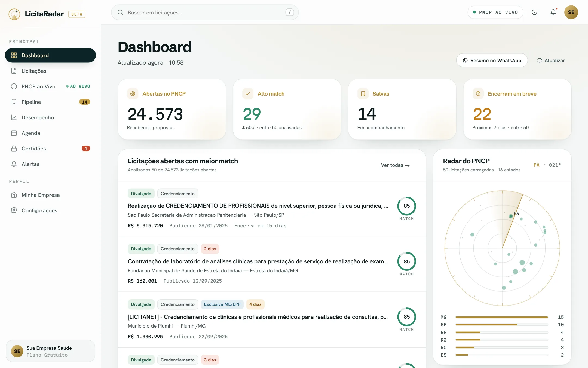Open Dashboard in the sidebar
588x368 pixels.
[x=50, y=55]
